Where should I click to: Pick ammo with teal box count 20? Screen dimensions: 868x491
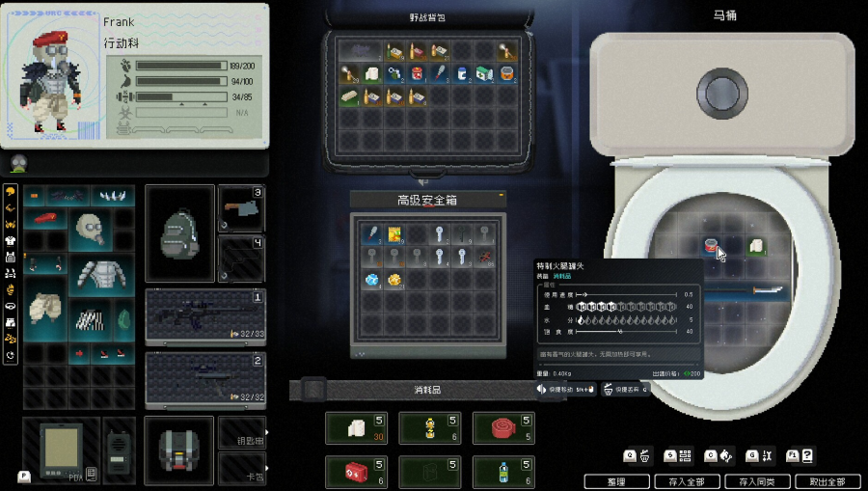tap(440, 51)
